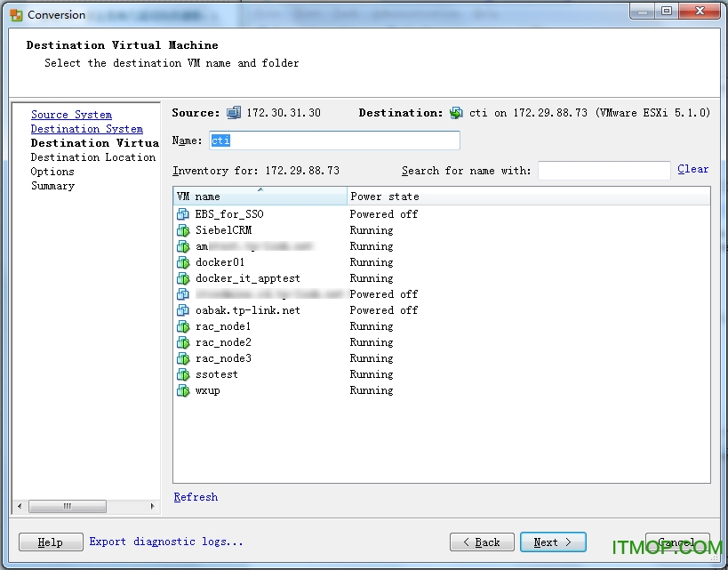The image size is (728, 570).
Task: Click the ssotest VM icon
Action: [183, 374]
